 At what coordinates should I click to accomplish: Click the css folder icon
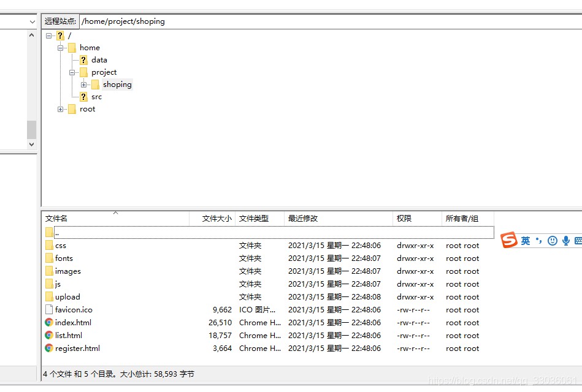tap(49, 245)
